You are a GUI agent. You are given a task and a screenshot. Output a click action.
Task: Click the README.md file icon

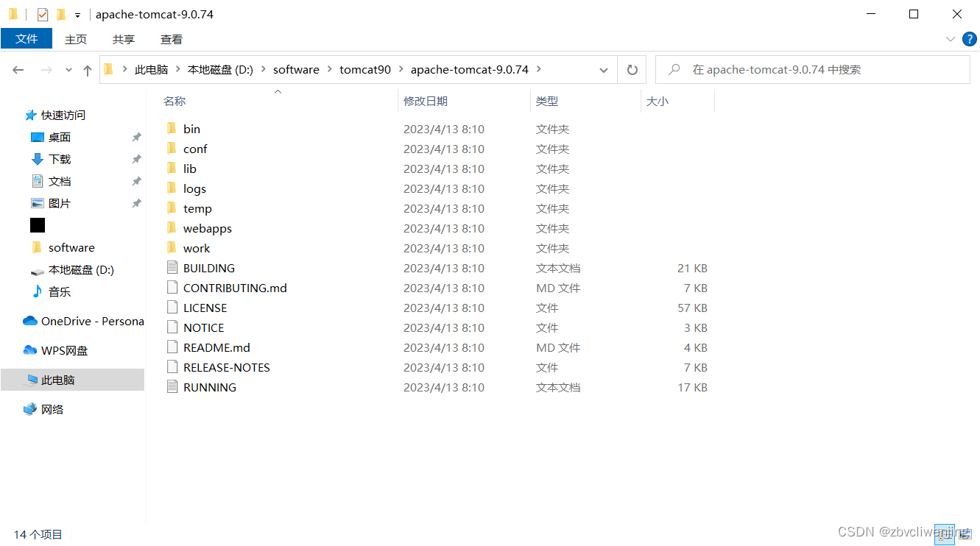click(172, 347)
